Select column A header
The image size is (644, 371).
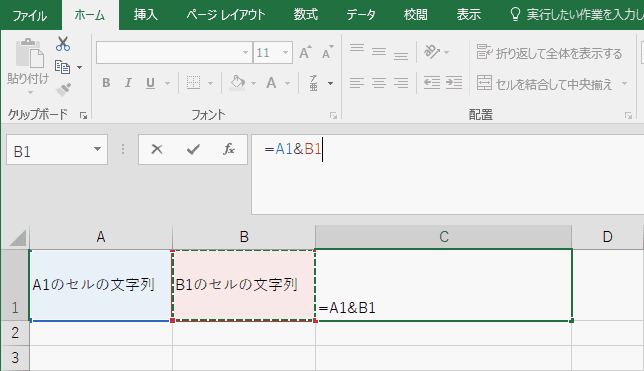point(101,237)
